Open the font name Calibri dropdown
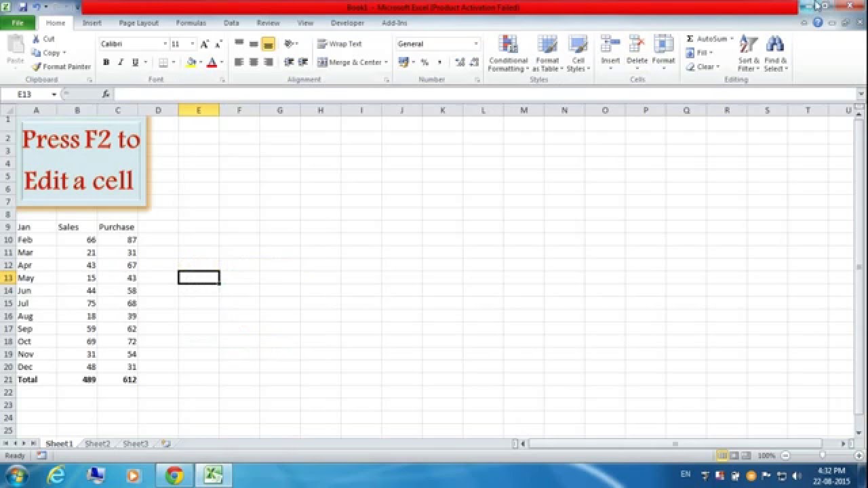The image size is (868, 488). click(165, 44)
